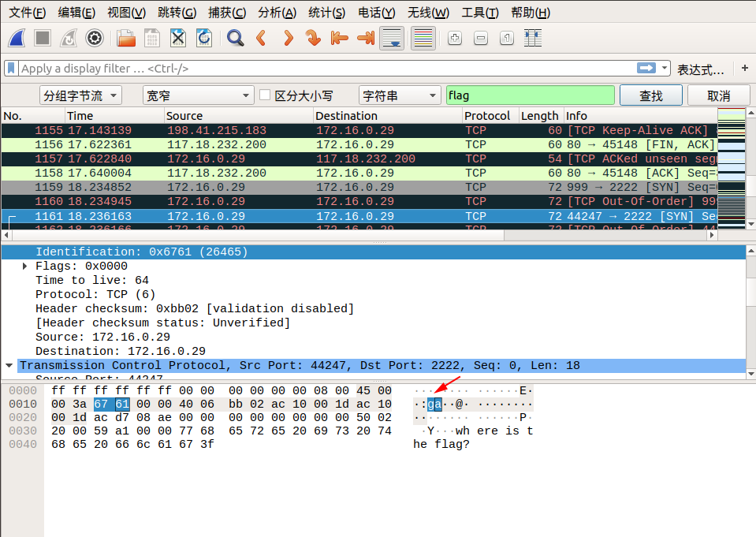
Task: Enable the 区分大小写 case-sensitive checkbox
Action: click(265, 95)
